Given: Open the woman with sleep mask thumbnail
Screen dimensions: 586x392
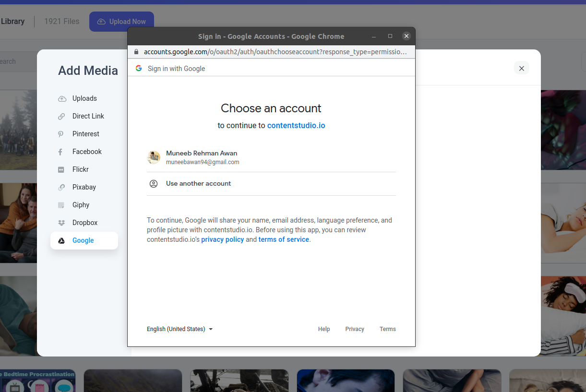Looking at the screenshot, I should click(563, 315).
